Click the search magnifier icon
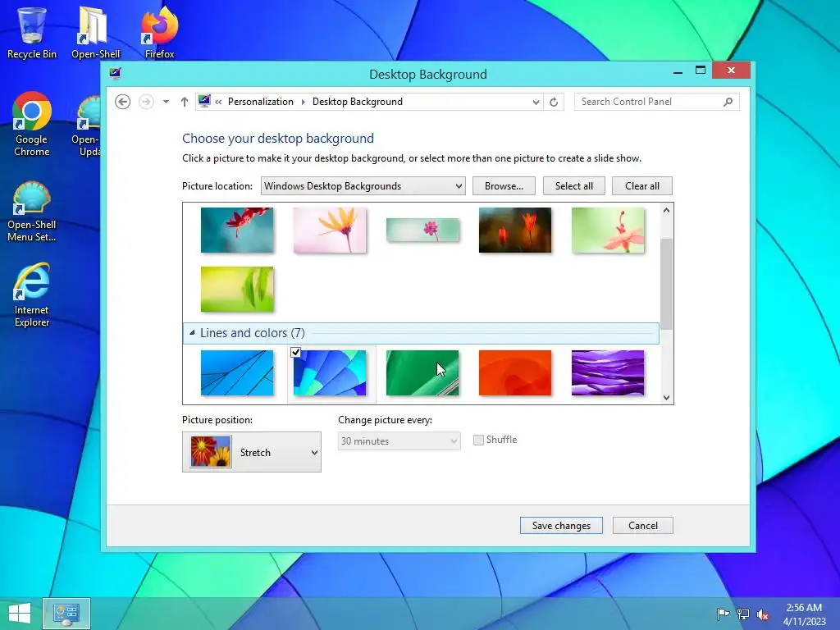This screenshot has width=840, height=630. tap(728, 102)
